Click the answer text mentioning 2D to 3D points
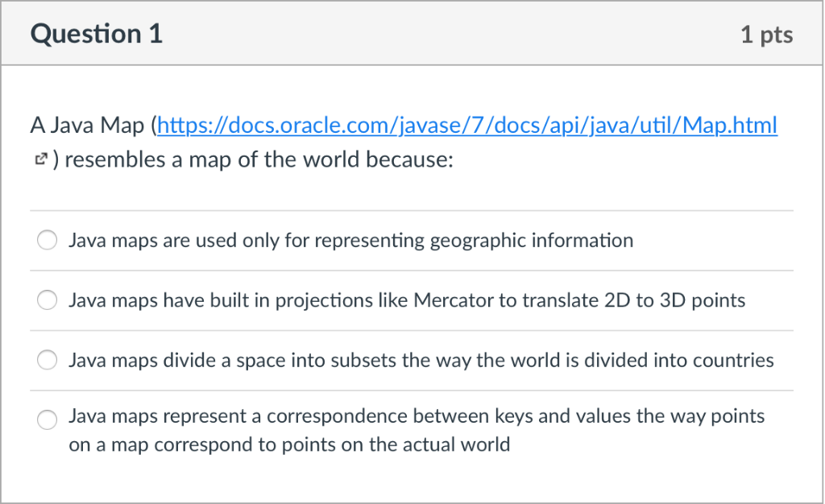 [407, 300]
